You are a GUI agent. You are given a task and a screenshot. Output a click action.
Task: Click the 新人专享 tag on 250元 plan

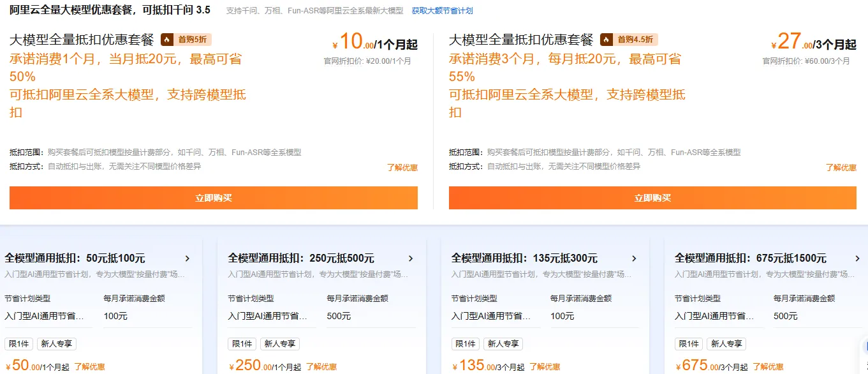pos(280,344)
